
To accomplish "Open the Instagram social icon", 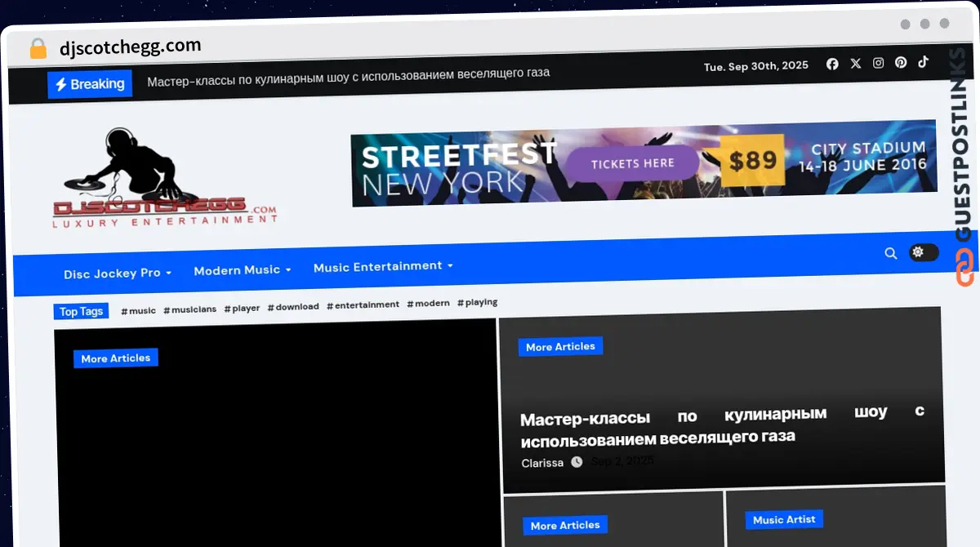I will click(878, 63).
